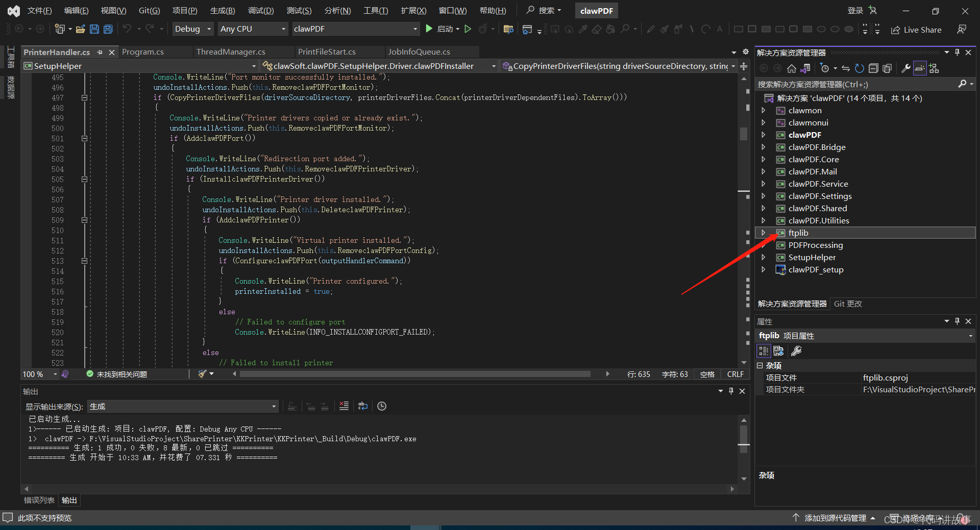The image size is (980, 530).
Task: Open properties wrench in Solution Explorer
Action: click(906, 68)
